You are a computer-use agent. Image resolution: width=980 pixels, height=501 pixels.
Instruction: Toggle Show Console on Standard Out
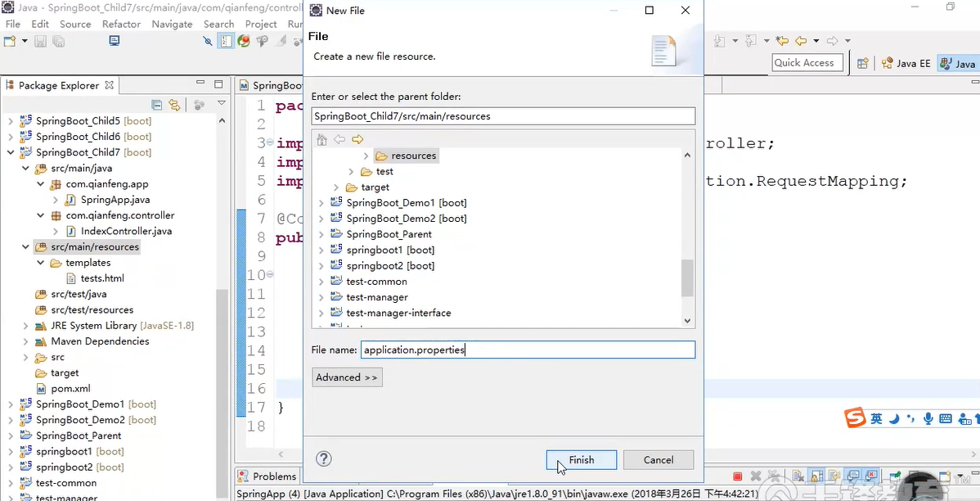pyautogui.click(x=853, y=476)
